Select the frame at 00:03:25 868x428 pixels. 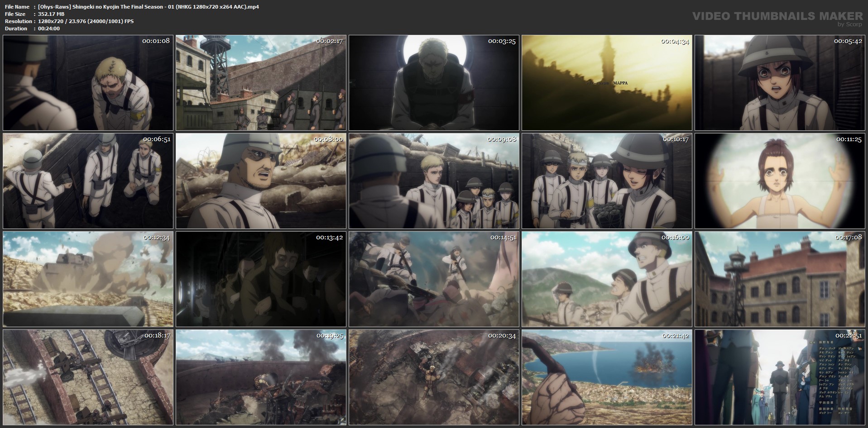click(434, 83)
